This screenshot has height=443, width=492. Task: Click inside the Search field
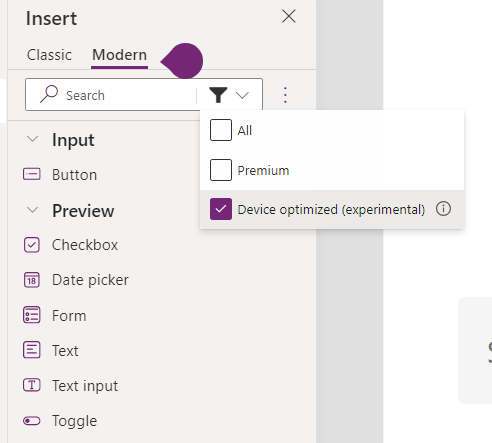tap(113, 95)
